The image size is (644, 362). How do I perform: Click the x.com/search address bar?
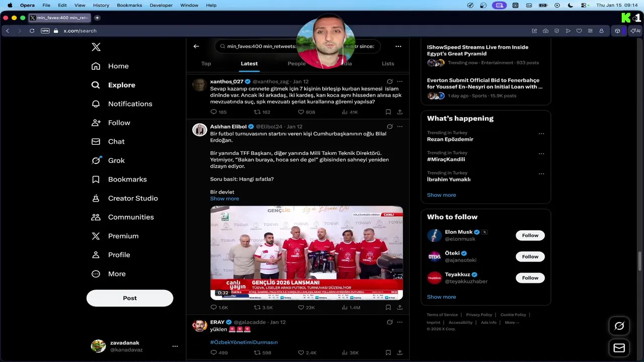click(79, 31)
